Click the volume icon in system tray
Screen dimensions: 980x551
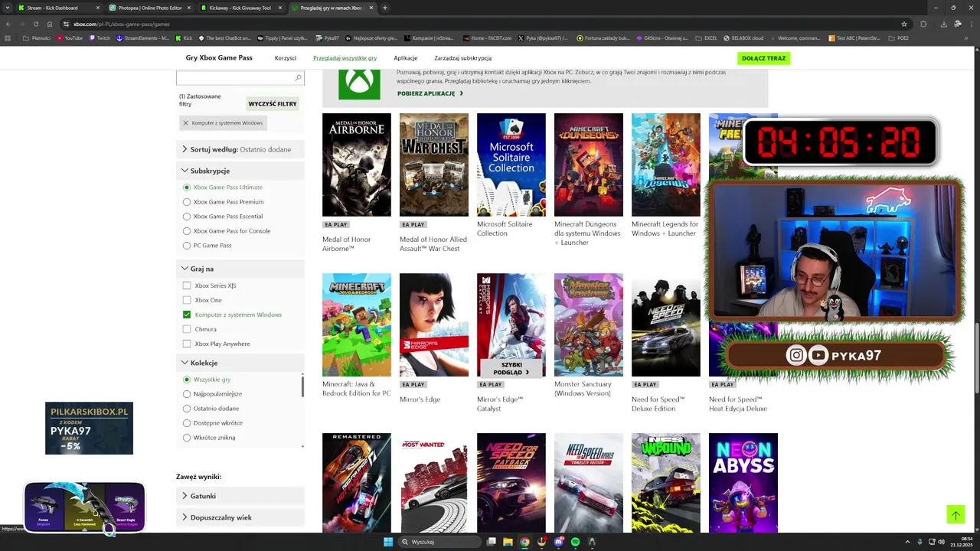941,542
